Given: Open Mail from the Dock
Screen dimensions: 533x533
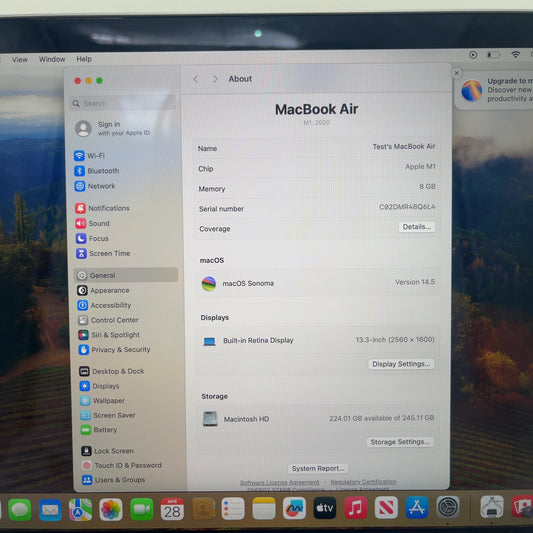Looking at the screenshot, I should (50, 510).
